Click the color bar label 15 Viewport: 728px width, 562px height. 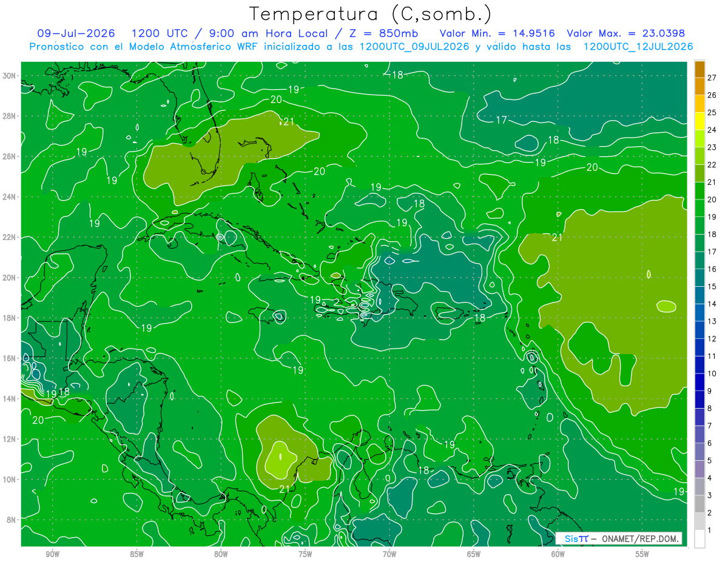pyautogui.click(x=712, y=287)
